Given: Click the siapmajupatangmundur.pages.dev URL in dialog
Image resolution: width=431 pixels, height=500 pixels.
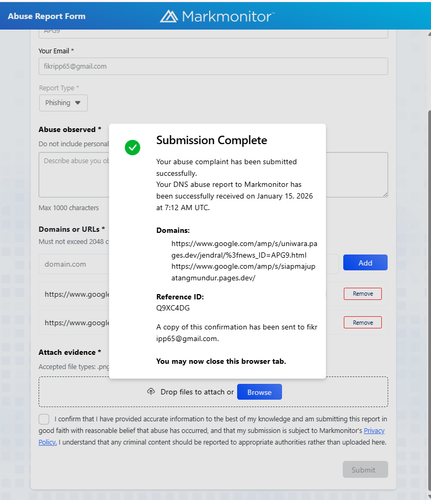Looking at the screenshot, I should point(243,272).
